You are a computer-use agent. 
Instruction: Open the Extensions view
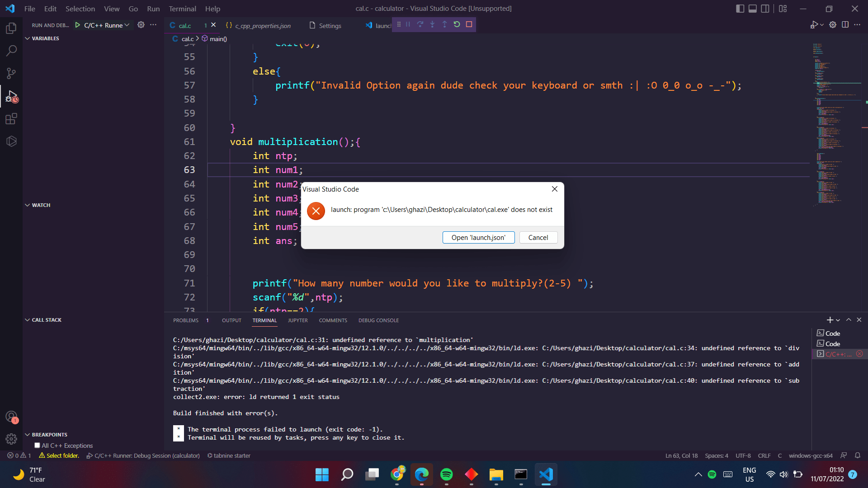pos(11,119)
